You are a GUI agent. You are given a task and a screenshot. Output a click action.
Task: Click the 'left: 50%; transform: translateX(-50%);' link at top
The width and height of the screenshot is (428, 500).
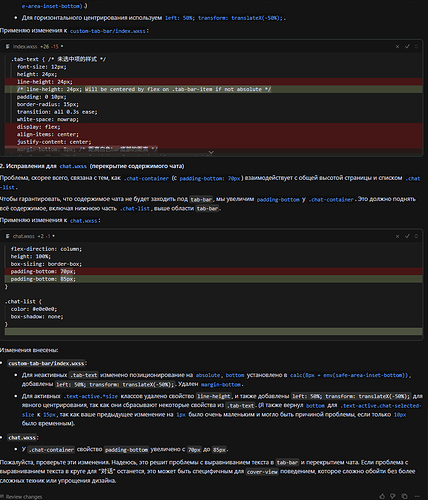224,18
